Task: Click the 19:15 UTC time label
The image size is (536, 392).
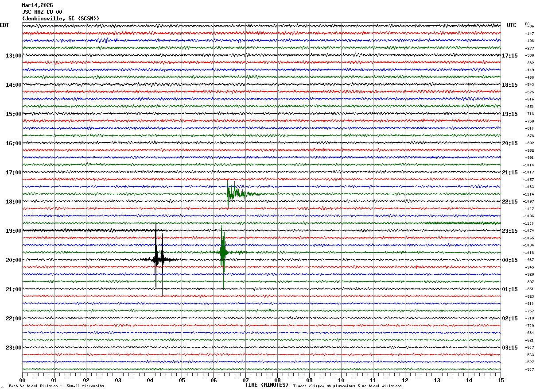Action: pyautogui.click(x=510, y=114)
